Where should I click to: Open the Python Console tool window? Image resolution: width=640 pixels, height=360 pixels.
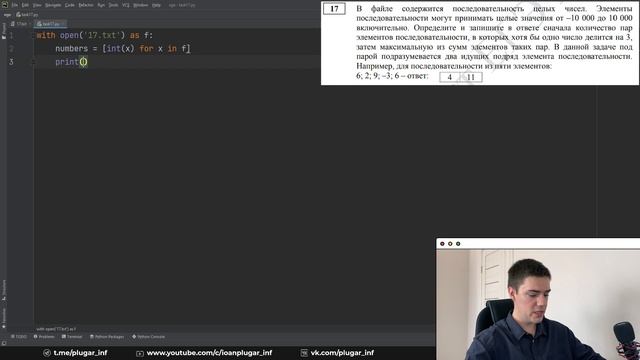tap(148, 337)
